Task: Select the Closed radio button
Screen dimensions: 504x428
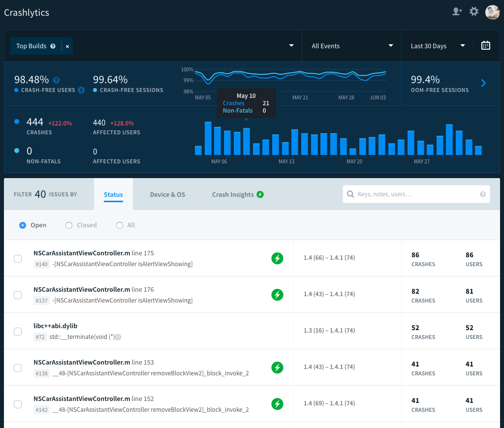Action: (69, 225)
